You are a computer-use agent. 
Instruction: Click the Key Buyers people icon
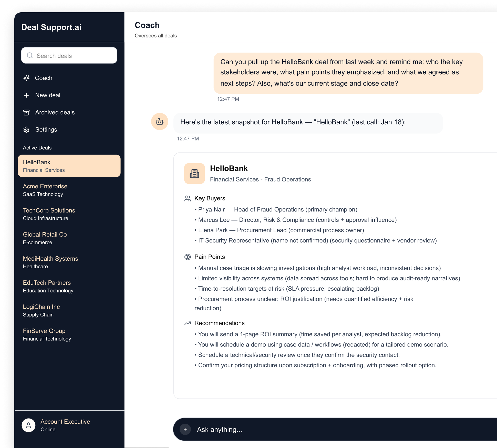[x=188, y=198]
